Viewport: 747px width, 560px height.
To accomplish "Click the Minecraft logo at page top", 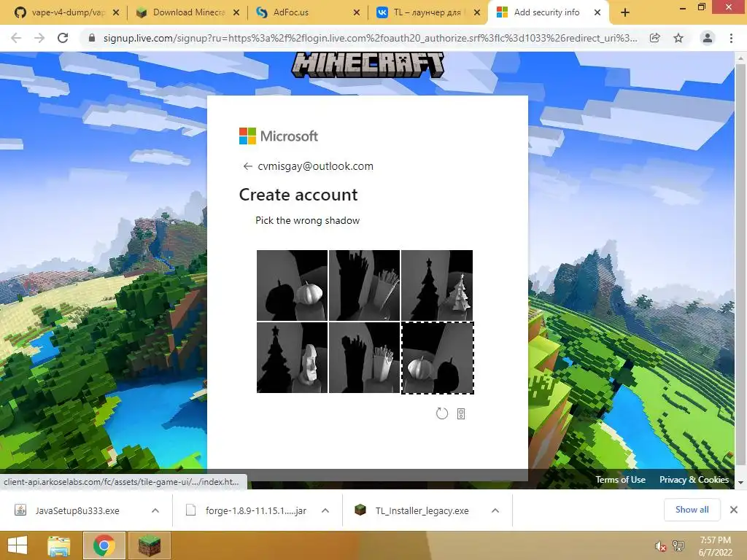I will pyautogui.click(x=368, y=65).
